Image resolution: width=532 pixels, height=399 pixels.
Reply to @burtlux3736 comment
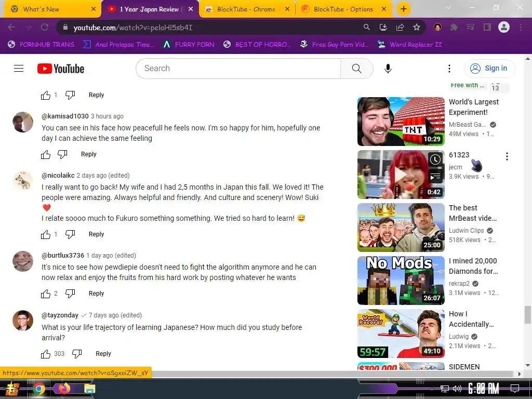point(96,294)
